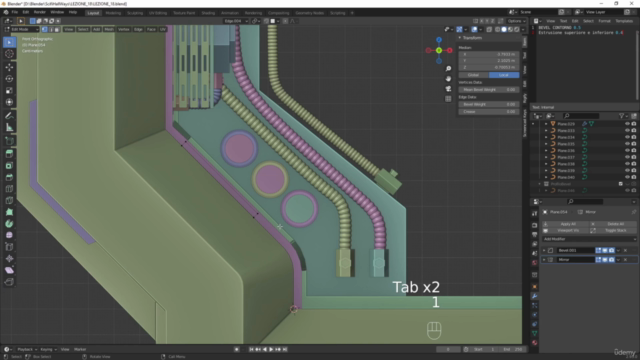
Task: Toggle viewport display of Bevel.001 modifier
Action: [605, 250]
